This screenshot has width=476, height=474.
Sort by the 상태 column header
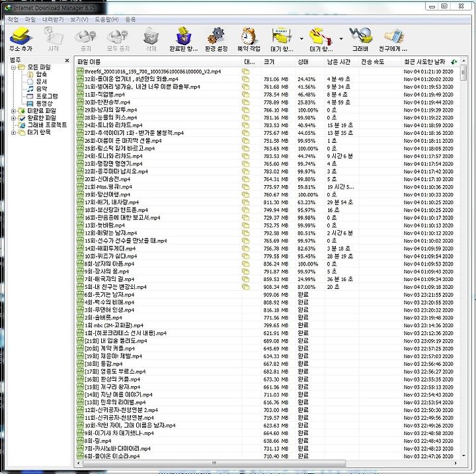(309, 61)
